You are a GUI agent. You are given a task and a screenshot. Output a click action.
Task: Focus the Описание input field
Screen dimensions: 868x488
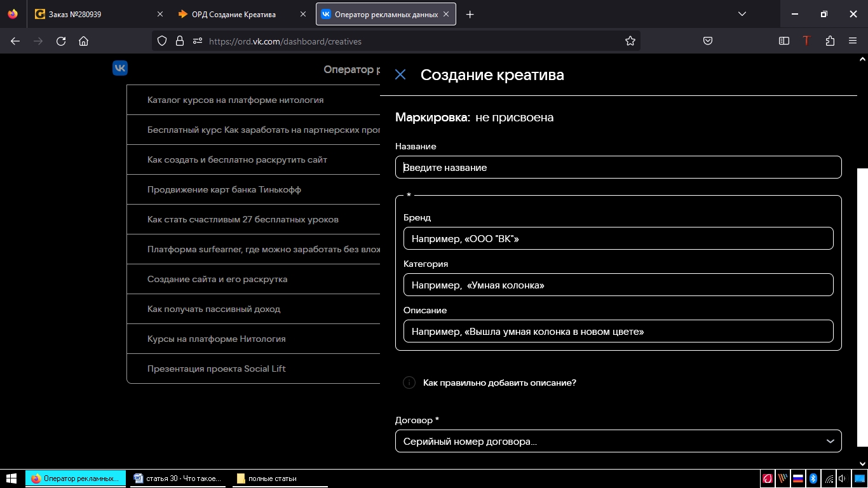pos(618,331)
